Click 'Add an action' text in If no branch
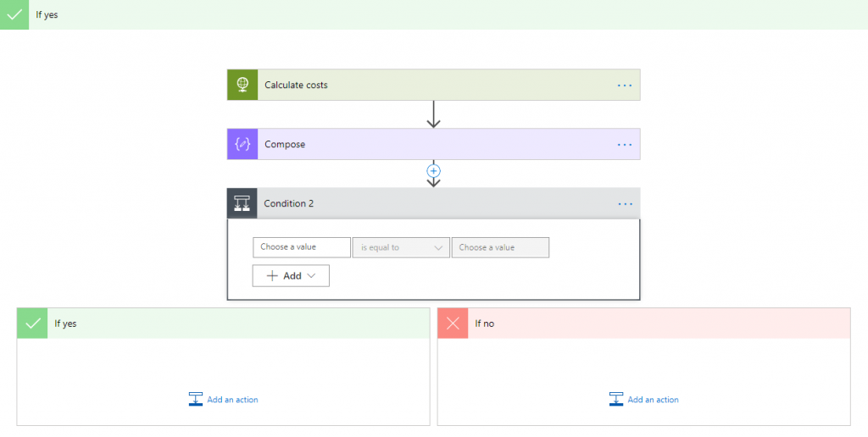This screenshot has width=868, height=437. (x=653, y=400)
